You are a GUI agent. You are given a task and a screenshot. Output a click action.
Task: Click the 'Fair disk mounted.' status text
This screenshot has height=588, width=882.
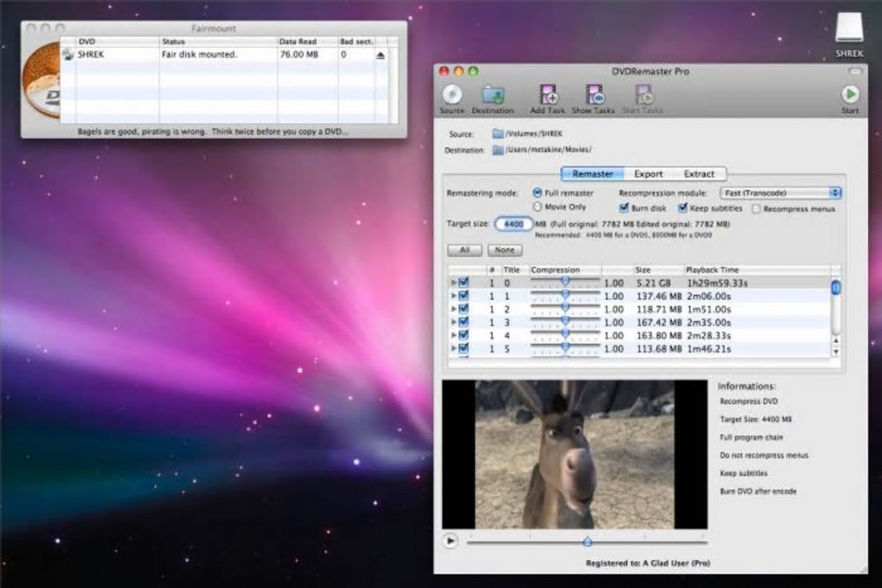coord(199,54)
